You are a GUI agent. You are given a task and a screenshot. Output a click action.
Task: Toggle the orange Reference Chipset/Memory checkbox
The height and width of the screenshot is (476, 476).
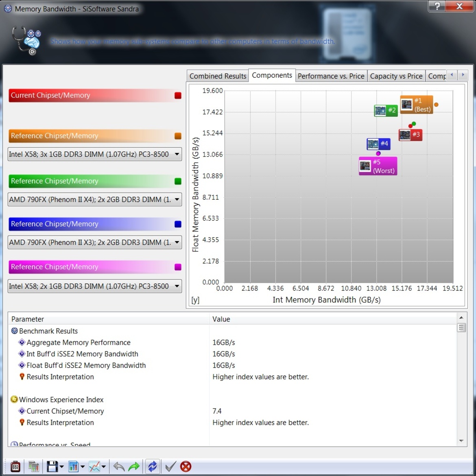coord(178,136)
